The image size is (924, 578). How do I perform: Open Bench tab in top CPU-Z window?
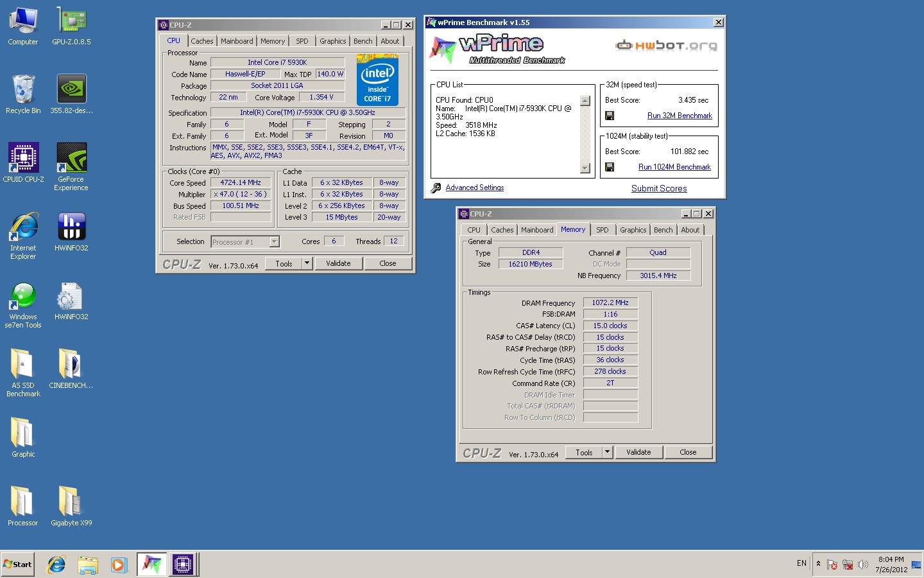[x=363, y=41]
